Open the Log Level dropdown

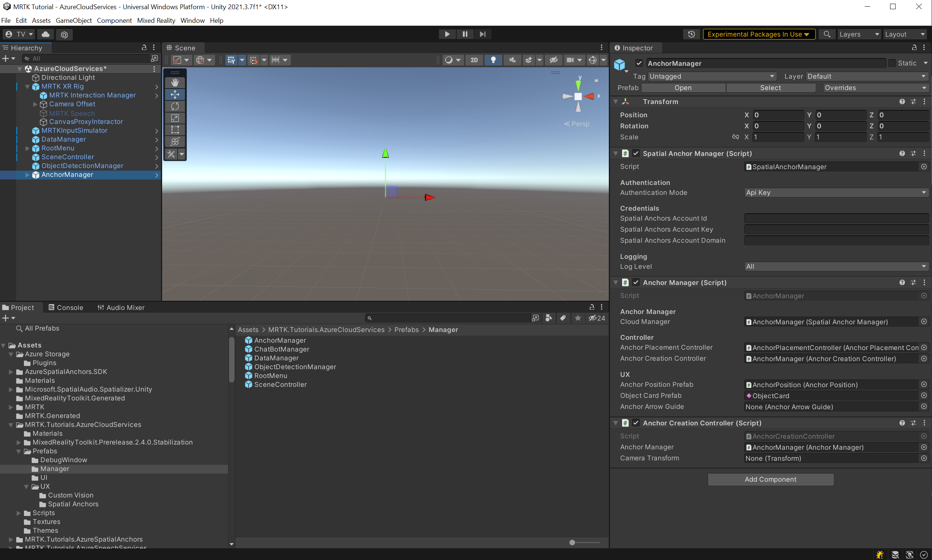tap(835, 267)
